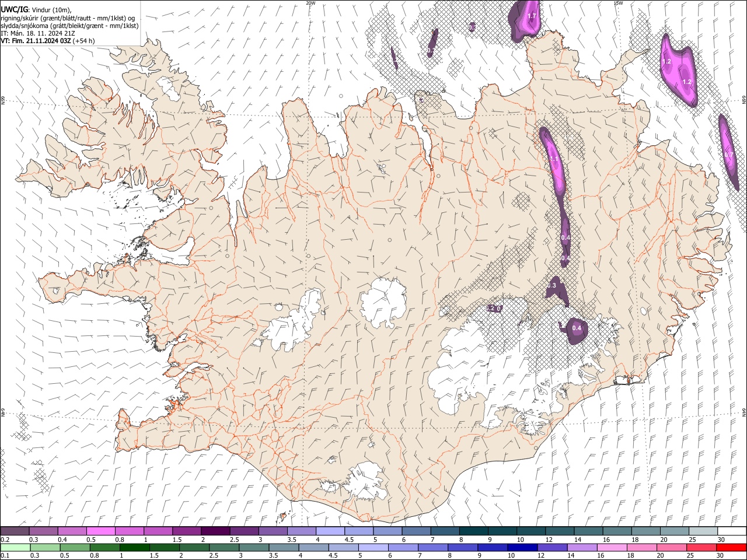Click the upper legend swatch starting at 4
This screenshot has height=560, width=747.
pyautogui.click(x=330, y=531)
